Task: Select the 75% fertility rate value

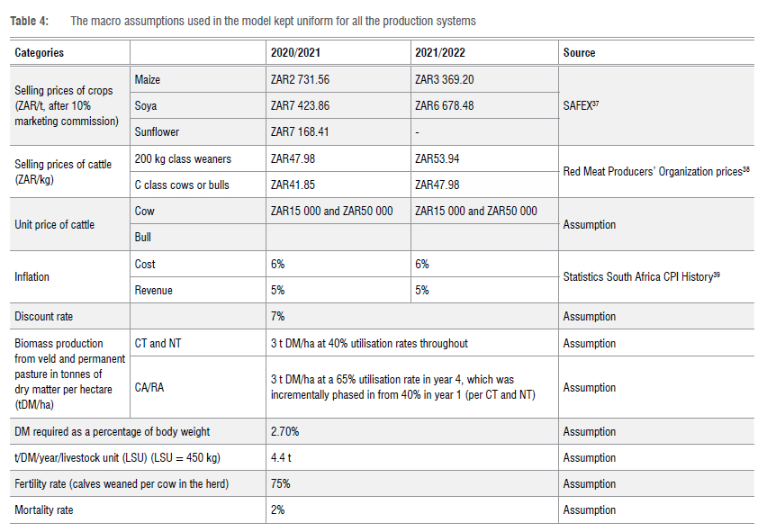Action: click(x=281, y=484)
